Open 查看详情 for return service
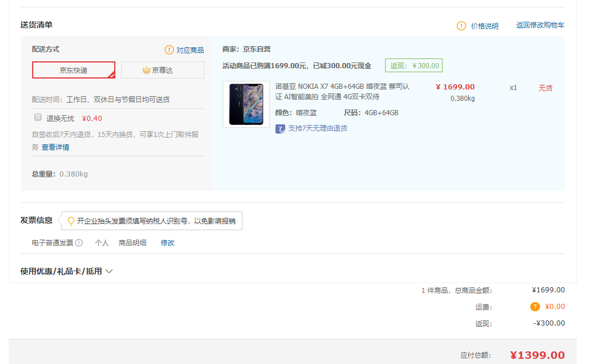The width and height of the screenshot is (594, 364). pos(55,147)
